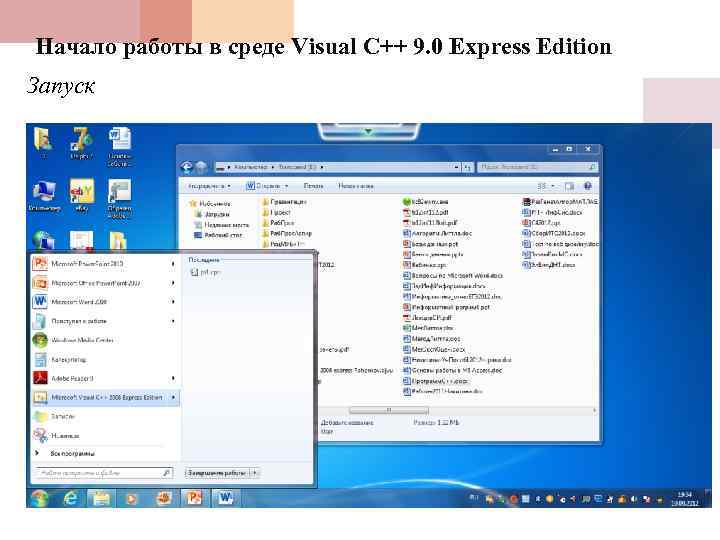720x540 pixels.
Task: Select the Проект folder in Explorer
Action: [276, 213]
